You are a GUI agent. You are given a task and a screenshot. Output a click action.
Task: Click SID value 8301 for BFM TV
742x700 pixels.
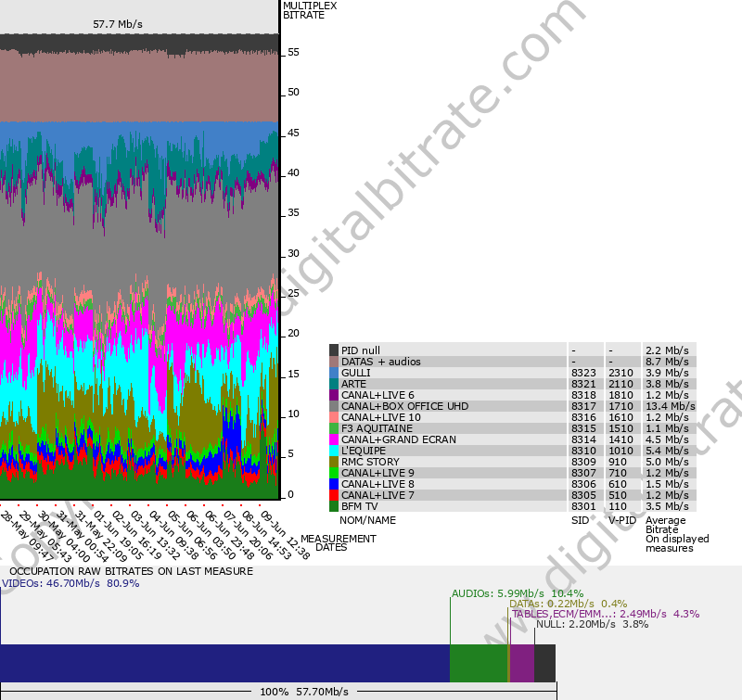(583, 506)
